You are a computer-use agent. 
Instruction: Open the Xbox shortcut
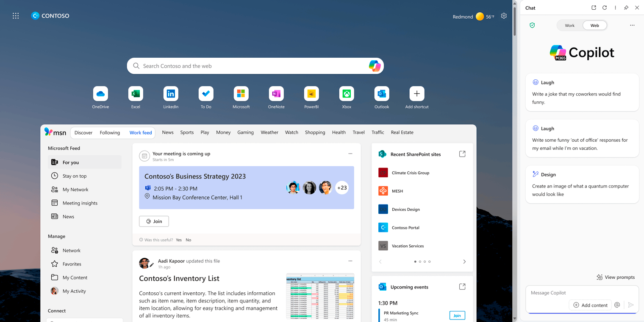(347, 94)
